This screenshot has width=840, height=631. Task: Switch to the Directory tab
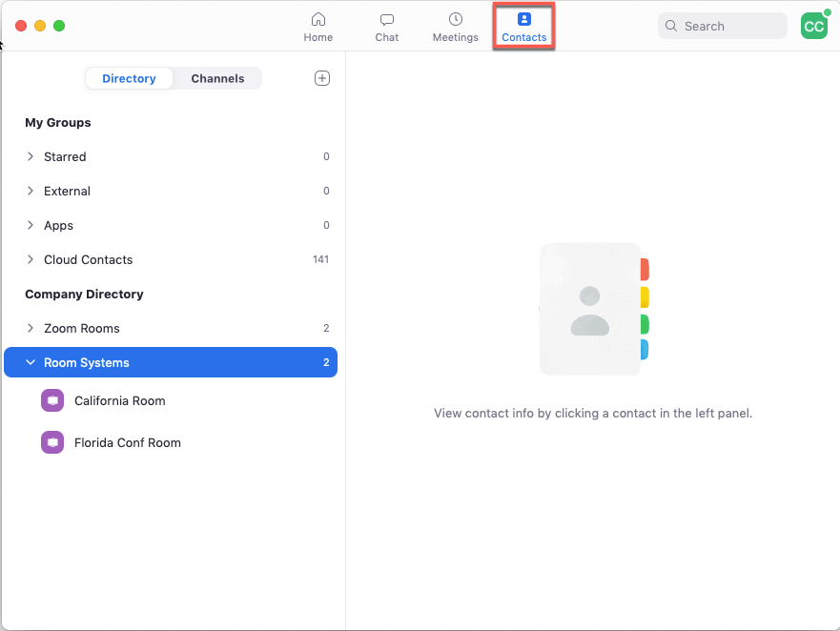tap(129, 78)
